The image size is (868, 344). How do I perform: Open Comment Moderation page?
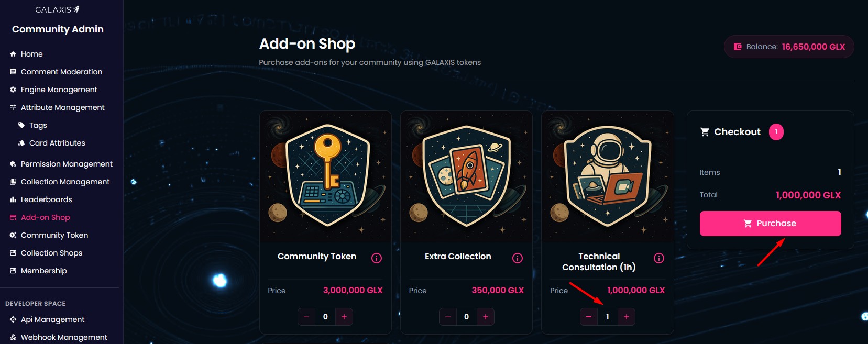pos(61,72)
